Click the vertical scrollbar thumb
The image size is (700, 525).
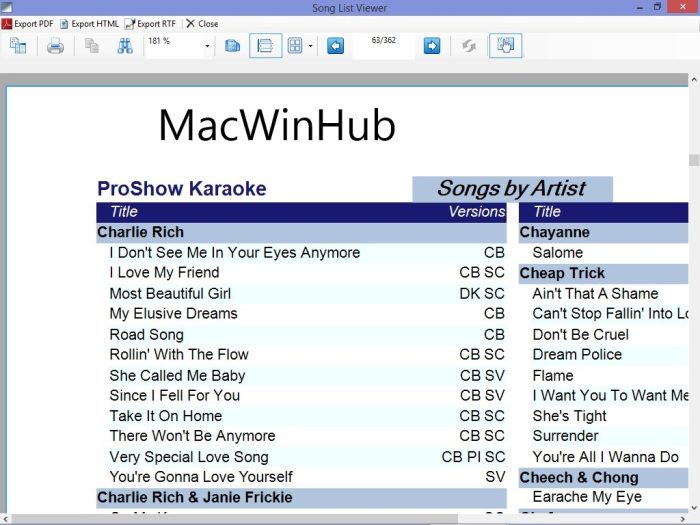694,160
